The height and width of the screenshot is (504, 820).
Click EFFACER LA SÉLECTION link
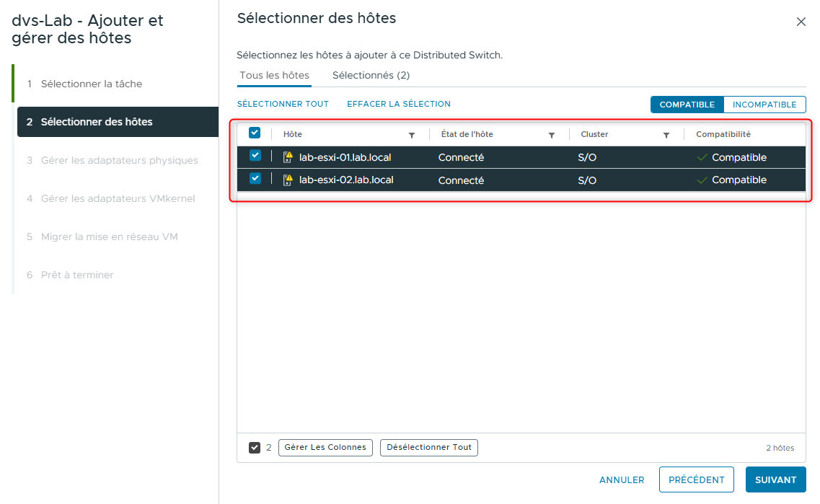tap(399, 104)
